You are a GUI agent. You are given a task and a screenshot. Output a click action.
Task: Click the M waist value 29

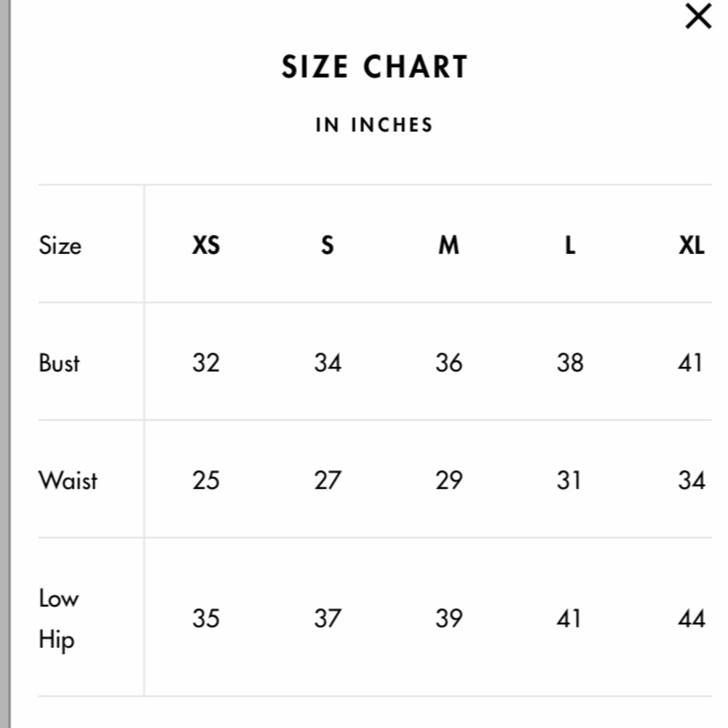pos(448,480)
